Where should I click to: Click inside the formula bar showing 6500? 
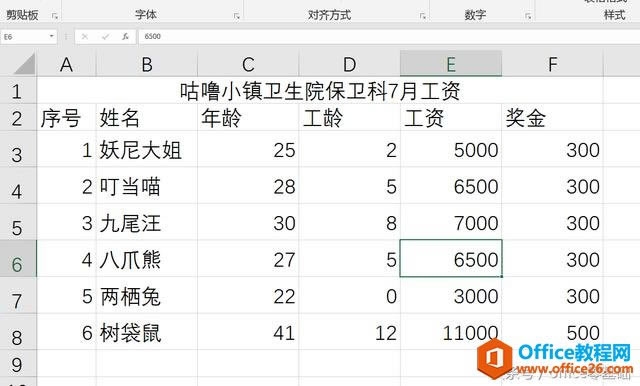click(389, 36)
